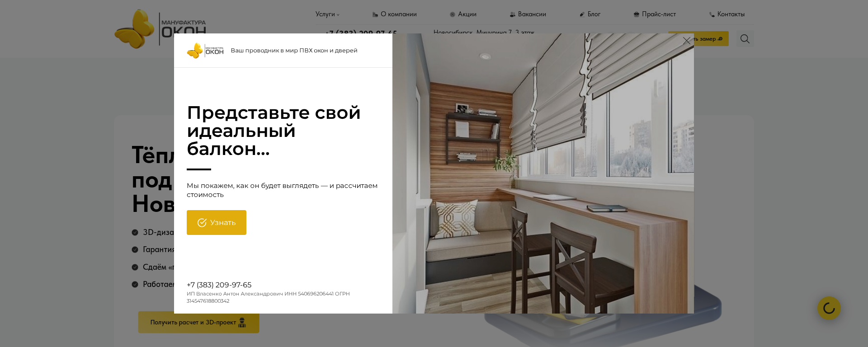This screenshot has width=868, height=347.
Task: Open Блог page
Action: click(590, 14)
